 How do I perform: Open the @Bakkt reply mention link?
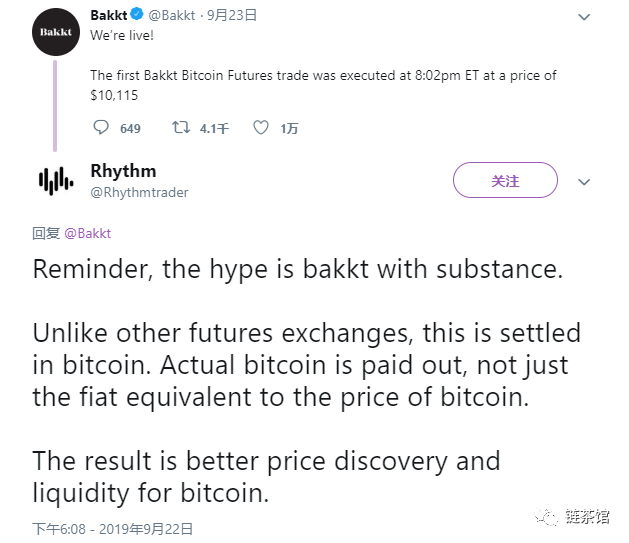click(x=87, y=233)
